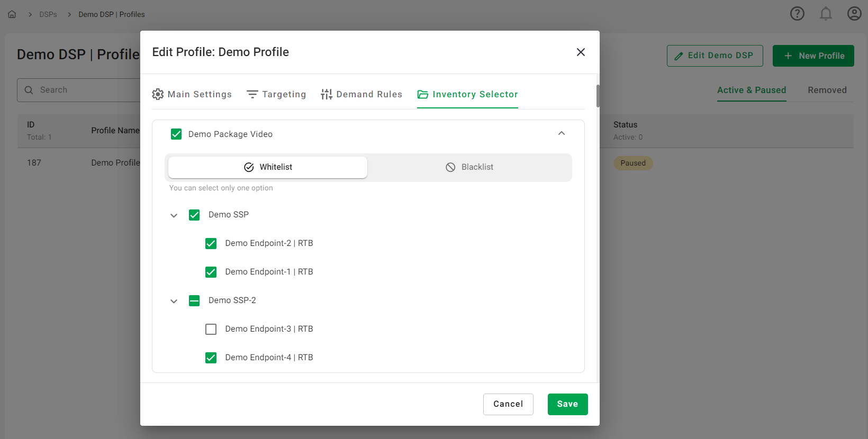Viewport: 868px width, 439px height.
Task: Open the help question mark icon
Action: click(x=797, y=14)
